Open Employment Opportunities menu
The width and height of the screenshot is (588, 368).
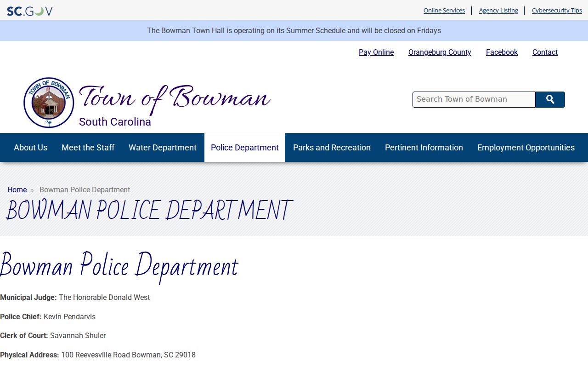coord(526,148)
